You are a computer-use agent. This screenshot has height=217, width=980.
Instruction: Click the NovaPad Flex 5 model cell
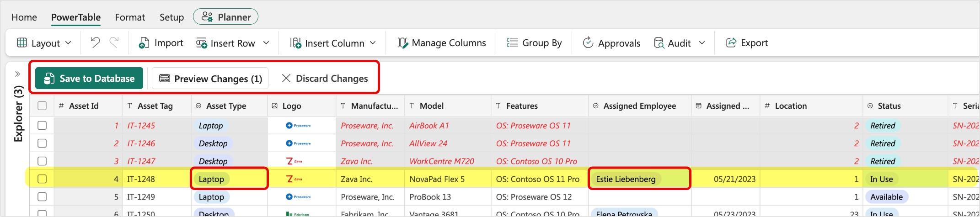[x=448, y=179]
